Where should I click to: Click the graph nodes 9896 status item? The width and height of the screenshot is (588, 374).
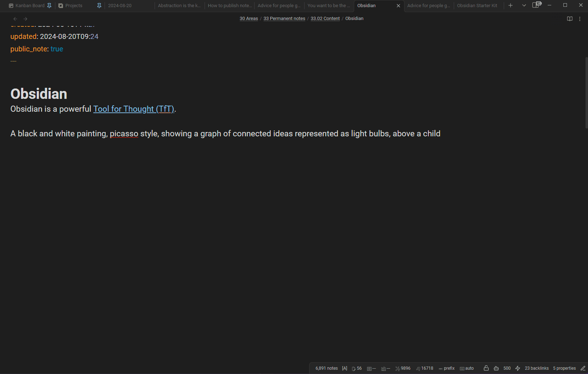403,368
